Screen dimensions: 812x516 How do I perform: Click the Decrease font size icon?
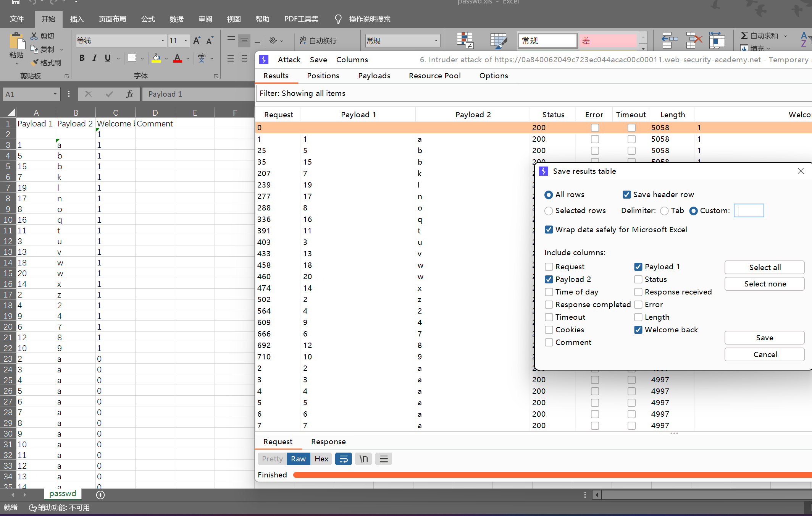click(210, 40)
